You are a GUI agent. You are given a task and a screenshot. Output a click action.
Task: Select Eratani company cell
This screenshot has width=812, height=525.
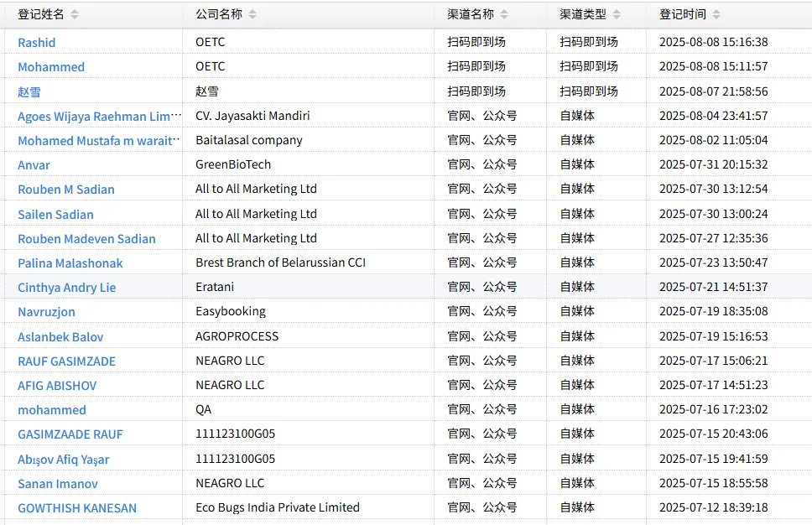[215, 286]
